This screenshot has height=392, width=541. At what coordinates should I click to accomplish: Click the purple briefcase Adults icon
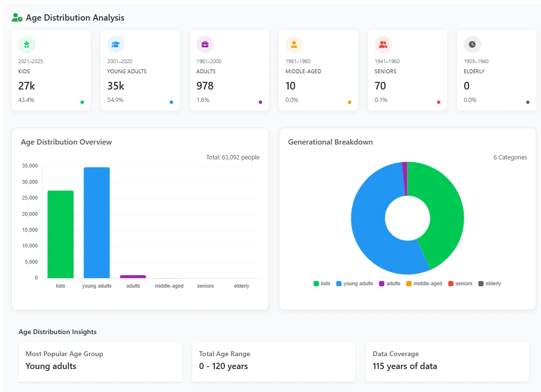click(205, 45)
